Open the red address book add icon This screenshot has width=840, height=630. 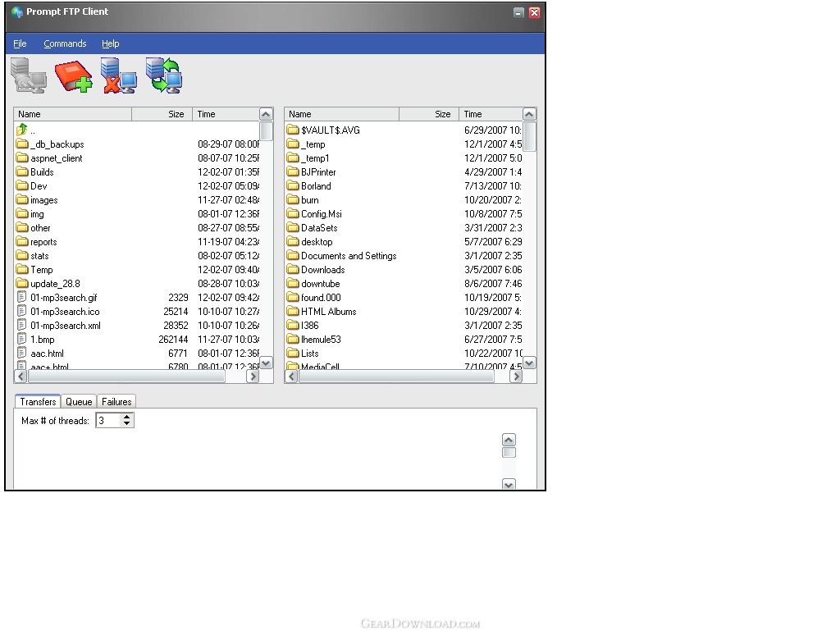tap(73, 76)
